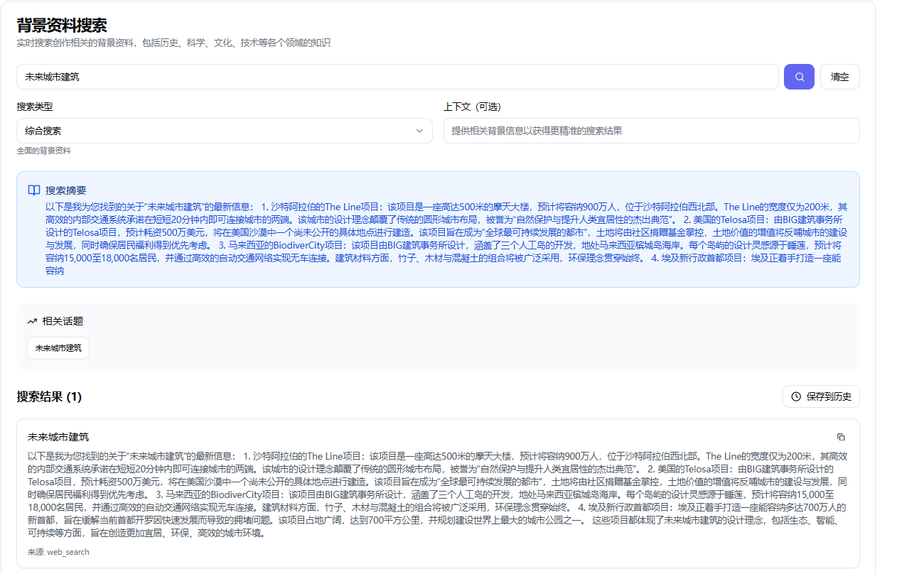
Task: Click the purple magnifying glass search icon
Action: click(x=799, y=76)
